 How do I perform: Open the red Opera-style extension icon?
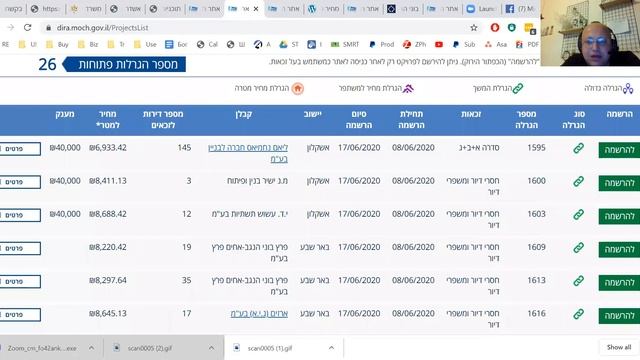point(495,27)
